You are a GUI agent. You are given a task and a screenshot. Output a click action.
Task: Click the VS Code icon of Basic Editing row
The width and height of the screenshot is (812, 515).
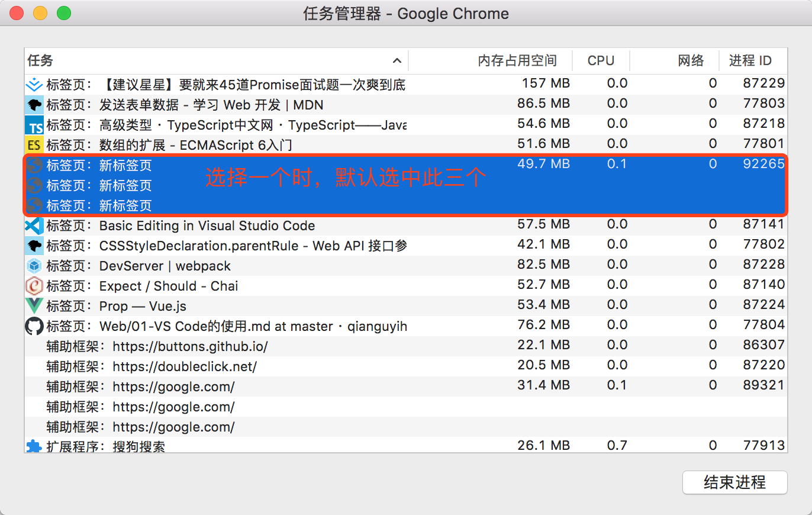34,226
